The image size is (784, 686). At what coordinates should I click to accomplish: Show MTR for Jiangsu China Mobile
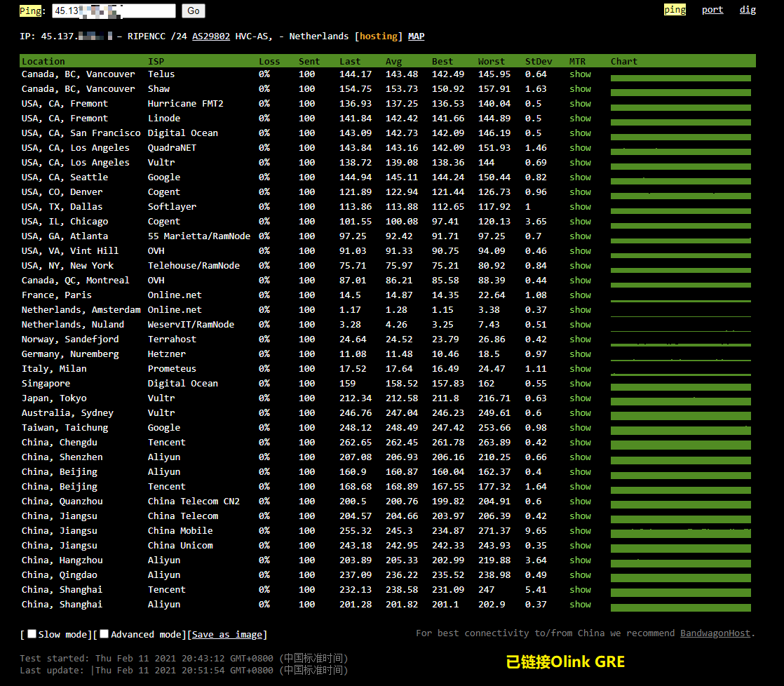click(580, 531)
